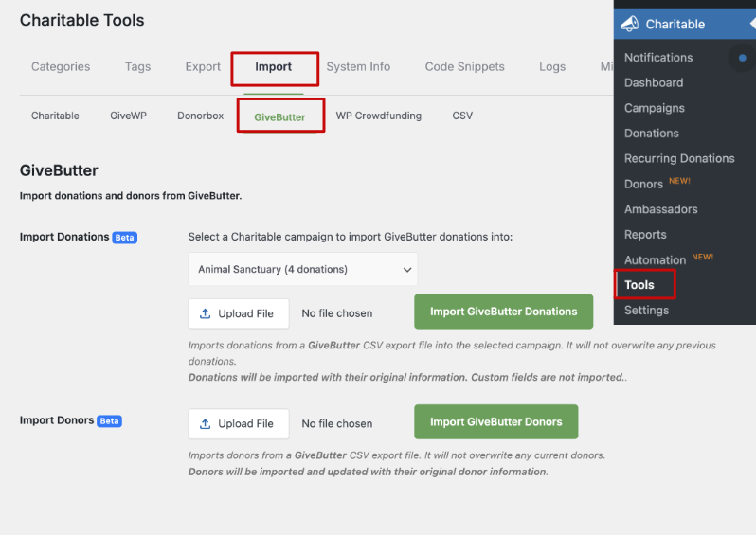
Task: Click the Beta badge beside Import Donations
Action: coord(125,238)
